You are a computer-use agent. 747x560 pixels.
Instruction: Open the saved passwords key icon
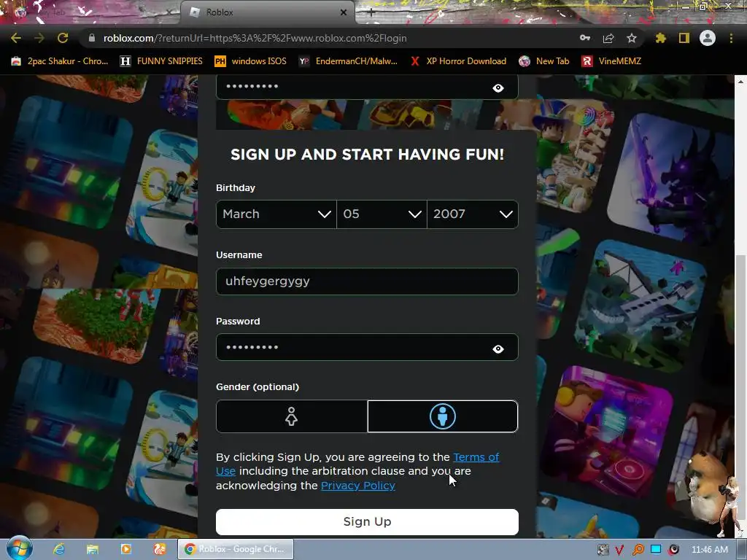[x=585, y=38]
